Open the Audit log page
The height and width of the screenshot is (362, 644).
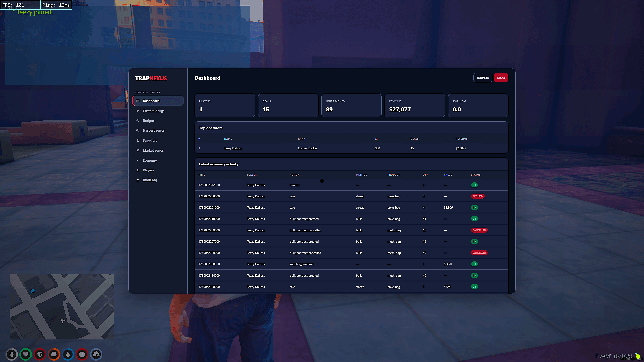pyautogui.click(x=158, y=180)
